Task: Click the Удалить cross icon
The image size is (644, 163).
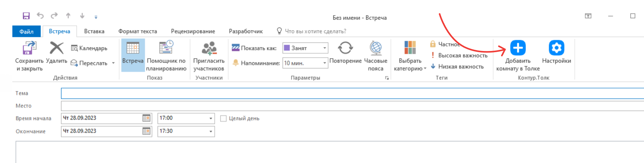Action: 56,48
